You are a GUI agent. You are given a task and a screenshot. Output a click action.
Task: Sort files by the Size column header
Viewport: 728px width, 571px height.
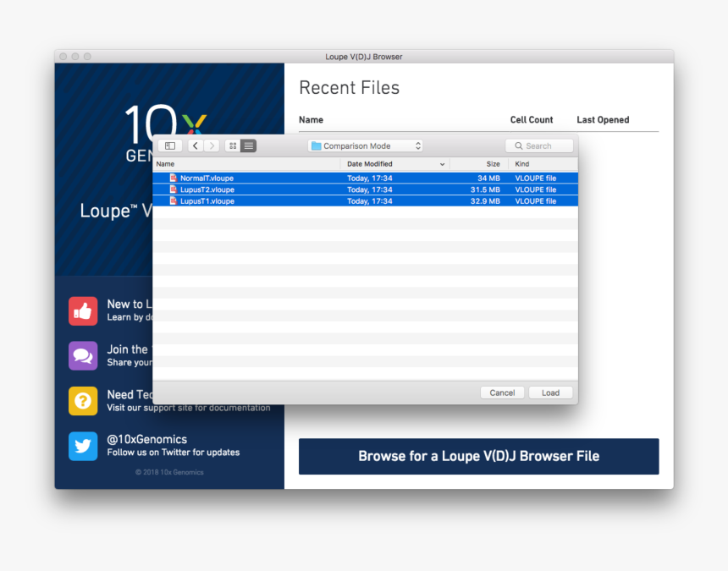pos(493,163)
